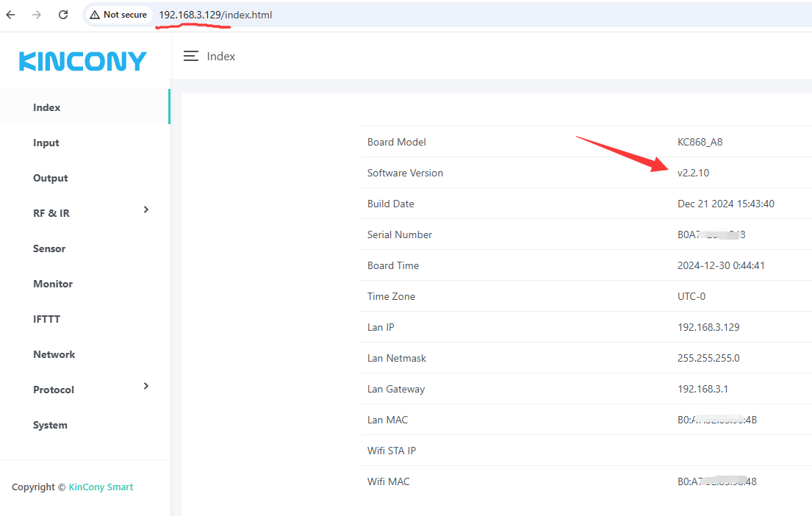Open the Index menu item
812x516 pixels.
pyautogui.click(x=47, y=107)
